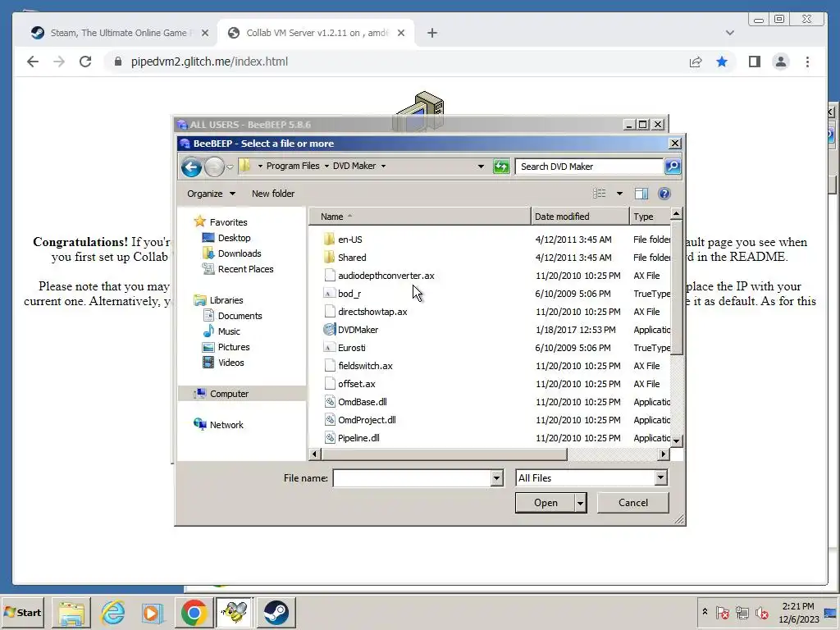
Task: Click the Forward arrow in file dialog
Action: click(x=214, y=167)
